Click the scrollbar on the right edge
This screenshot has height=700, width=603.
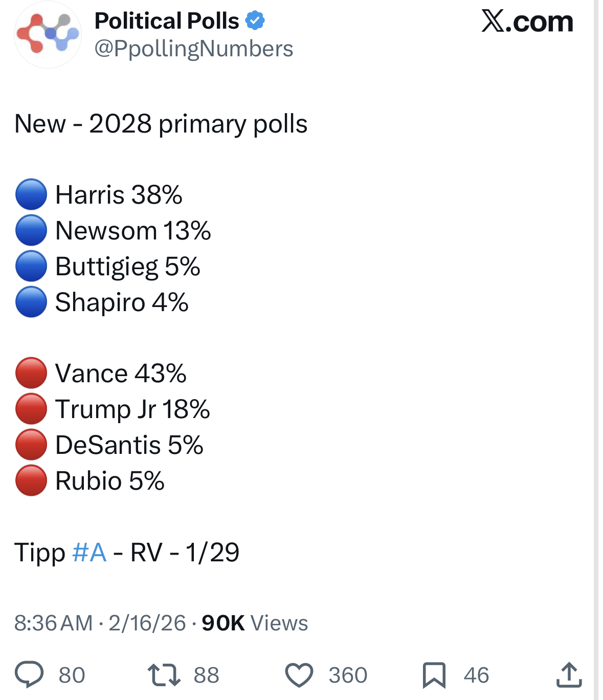point(596,350)
